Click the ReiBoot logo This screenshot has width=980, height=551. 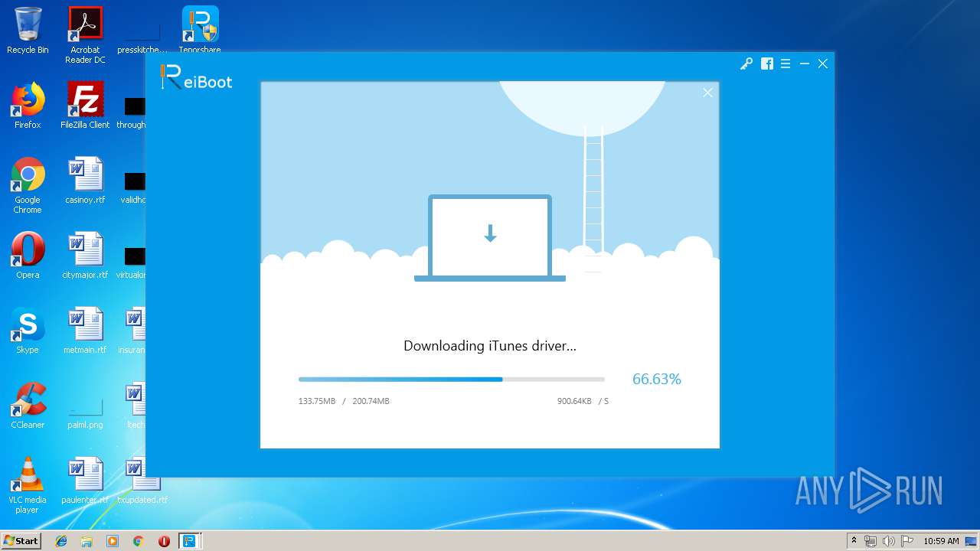197,77
